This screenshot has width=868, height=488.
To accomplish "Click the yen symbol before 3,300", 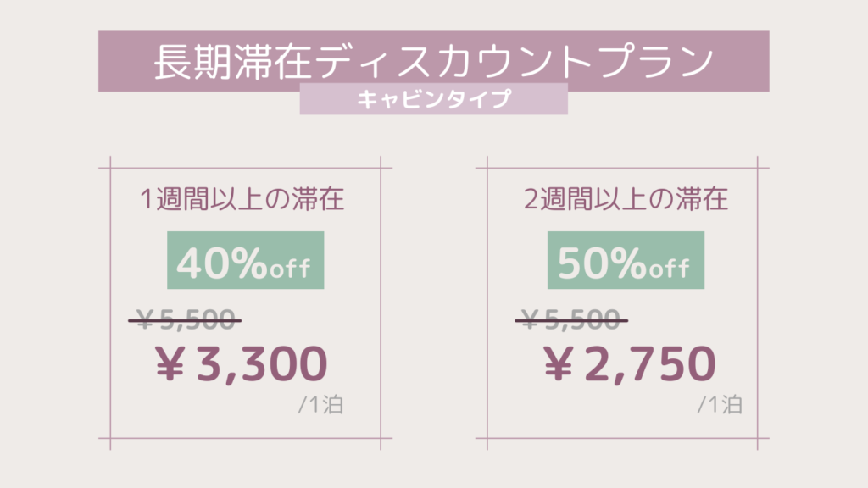I will 170,363.
